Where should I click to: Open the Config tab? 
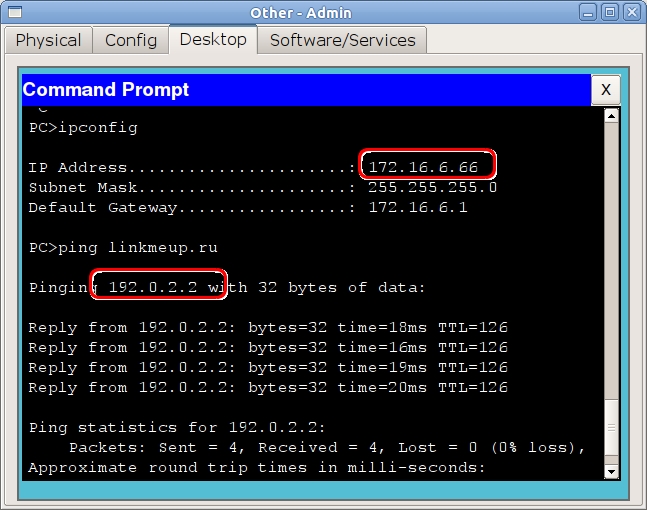point(131,40)
